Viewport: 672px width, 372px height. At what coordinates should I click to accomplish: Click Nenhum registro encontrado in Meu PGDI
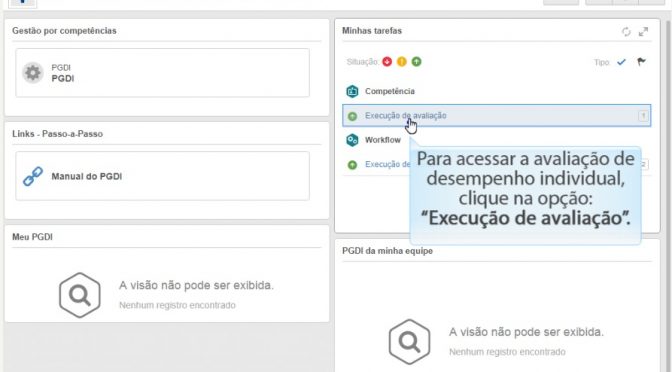(x=177, y=305)
